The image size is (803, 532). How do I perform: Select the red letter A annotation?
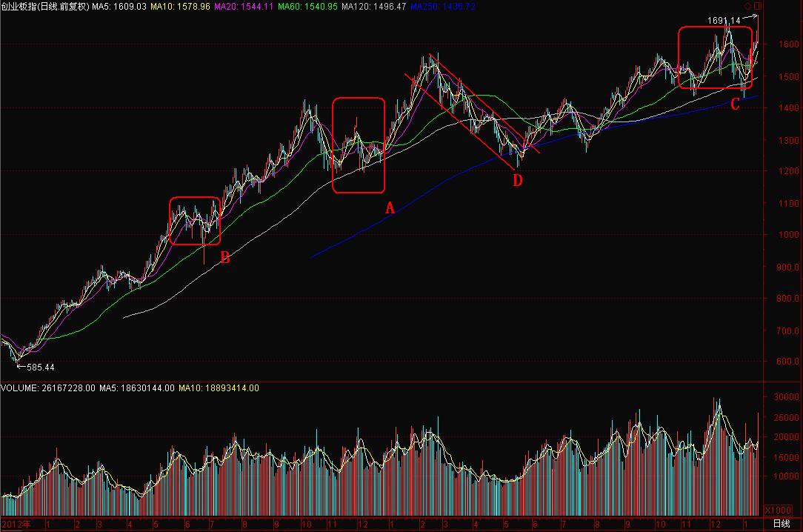(x=390, y=208)
